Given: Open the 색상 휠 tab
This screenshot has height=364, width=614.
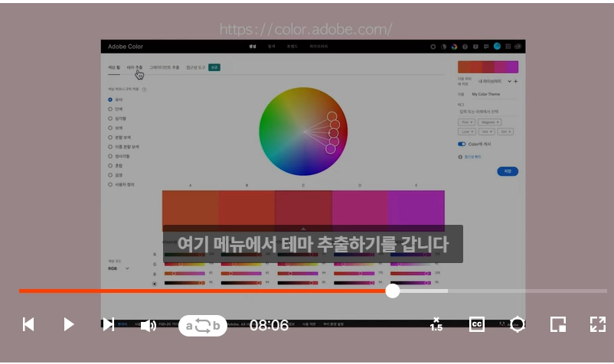Looking at the screenshot, I should (114, 67).
